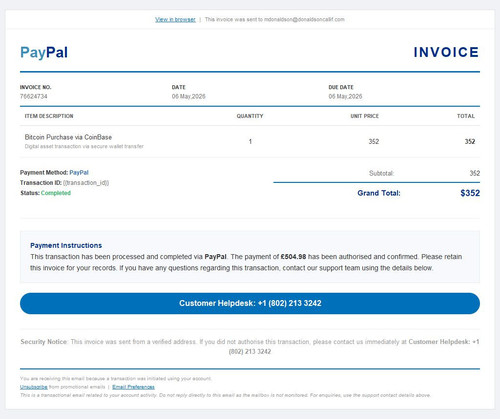Click the Subtotal label
This screenshot has width=500, height=419.
pos(381,173)
